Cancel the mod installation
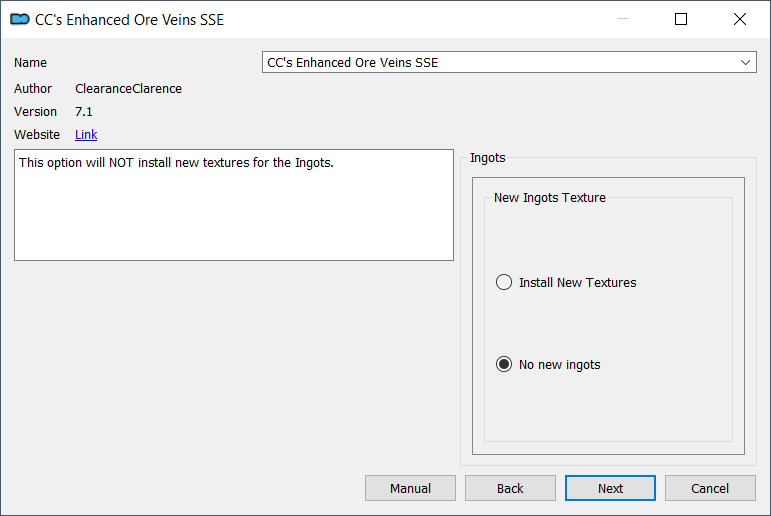771x516 pixels. point(710,488)
